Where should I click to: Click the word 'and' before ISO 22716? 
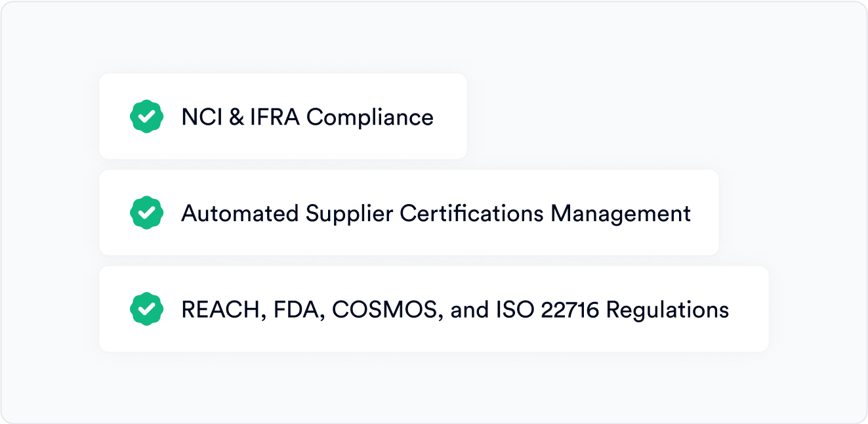[470, 309]
